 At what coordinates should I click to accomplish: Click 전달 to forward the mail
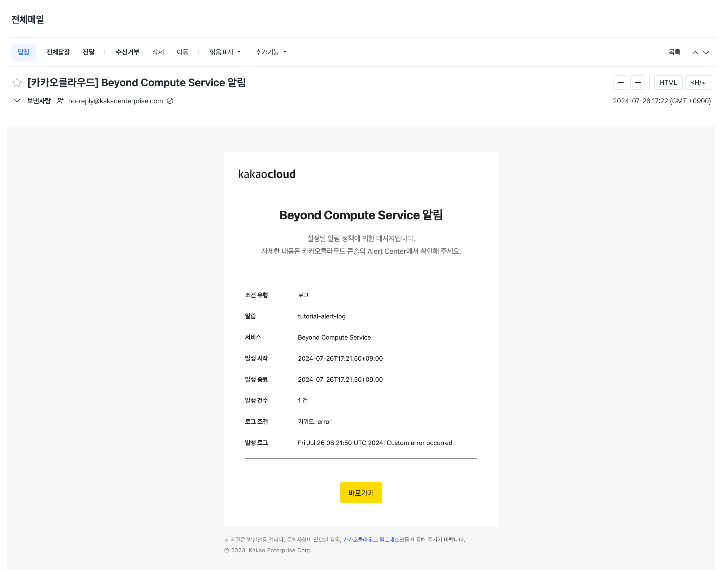(x=88, y=52)
